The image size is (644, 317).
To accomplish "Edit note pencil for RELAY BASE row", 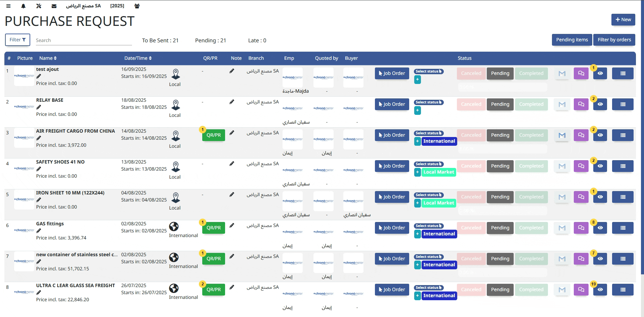I will (232, 102).
